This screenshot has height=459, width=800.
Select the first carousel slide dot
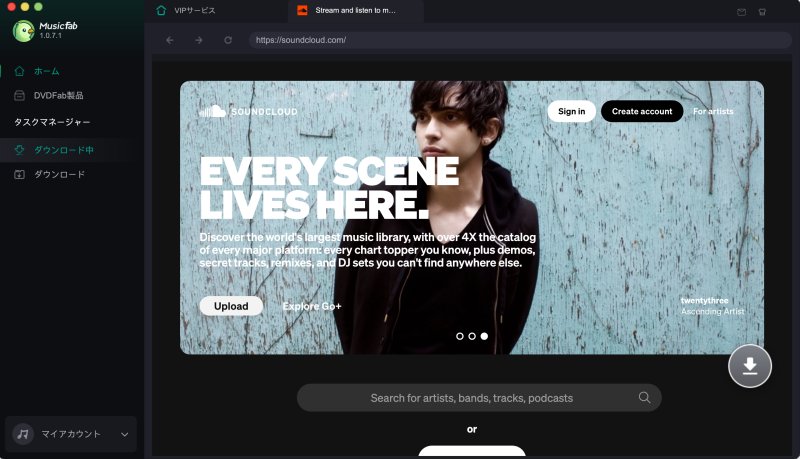coord(460,336)
